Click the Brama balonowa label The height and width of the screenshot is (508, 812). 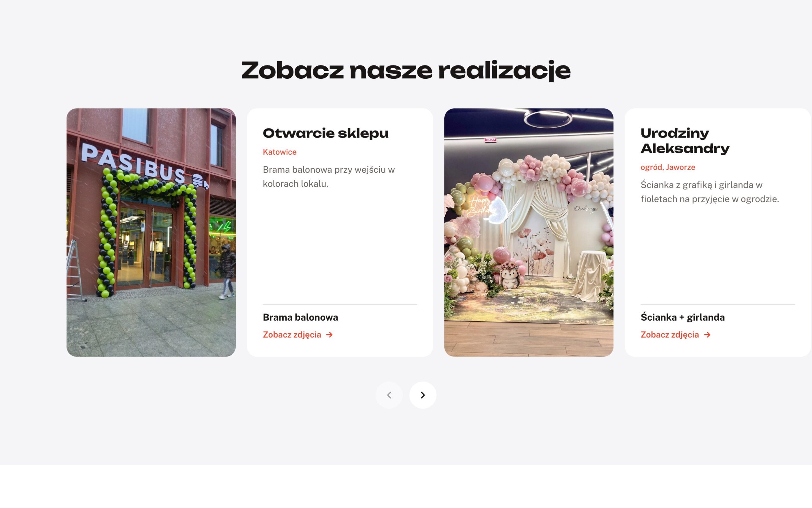tap(300, 317)
